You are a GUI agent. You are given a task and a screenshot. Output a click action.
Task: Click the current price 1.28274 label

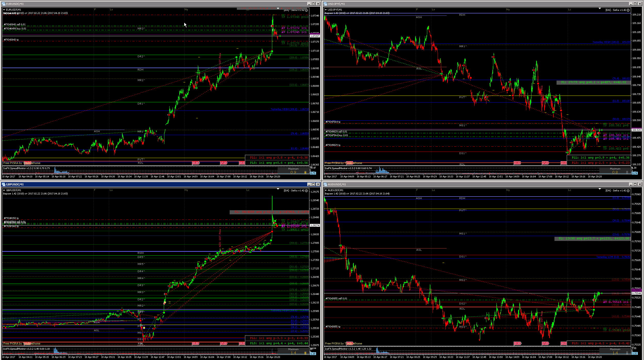click(315, 225)
